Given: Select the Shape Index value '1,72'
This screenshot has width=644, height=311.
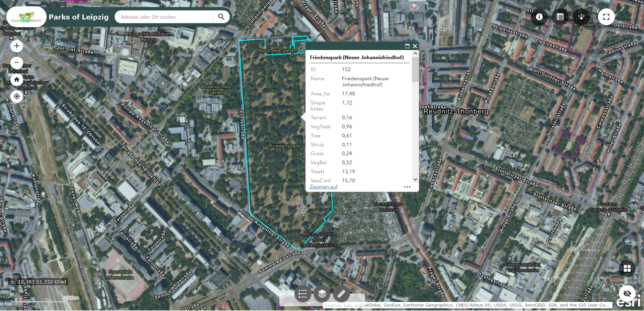Looking at the screenshot, I should [x=347, y=103].
